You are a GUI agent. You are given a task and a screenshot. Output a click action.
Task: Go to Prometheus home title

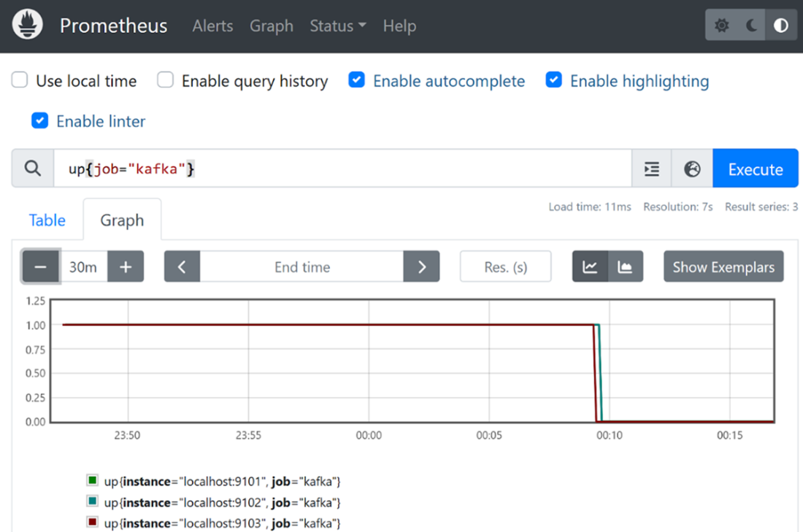pos(113,26)
